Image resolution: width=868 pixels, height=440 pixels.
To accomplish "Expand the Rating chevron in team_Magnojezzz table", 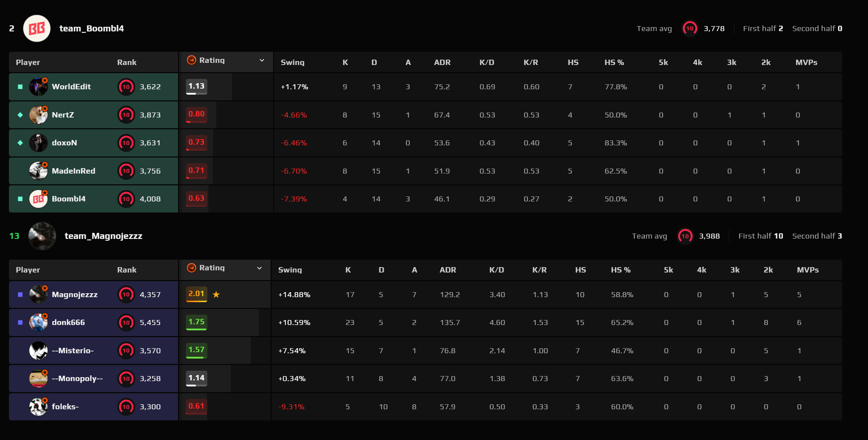I will [260, 268].
